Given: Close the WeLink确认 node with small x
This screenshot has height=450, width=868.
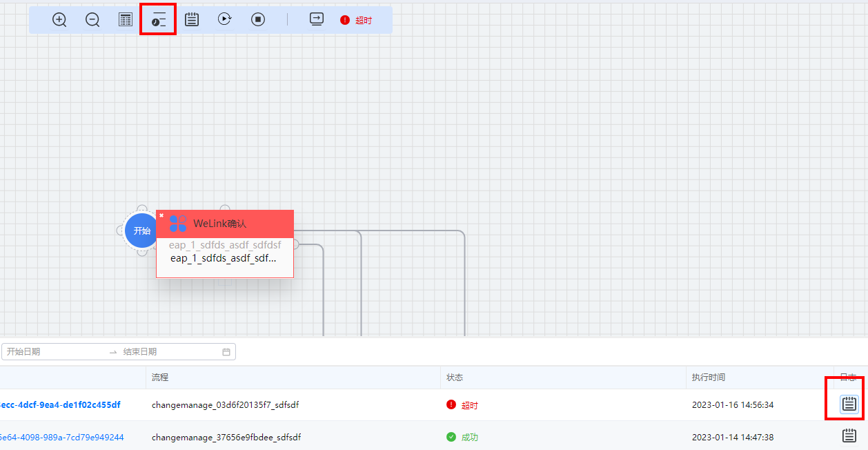Looking at the screenshot, I should (161, 215).
